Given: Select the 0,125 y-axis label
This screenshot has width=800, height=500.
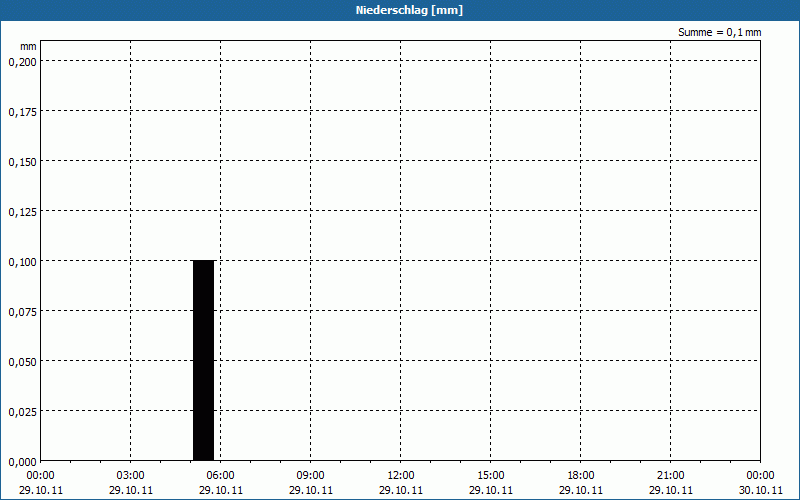Looking at the screenshot, I should 22,211.
